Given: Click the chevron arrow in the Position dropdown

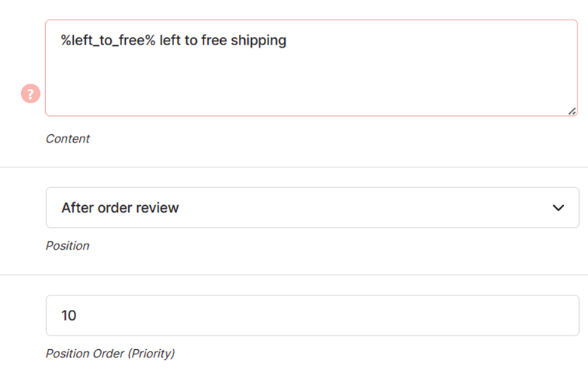Looking at the screenshot, I should click(559, 207).
